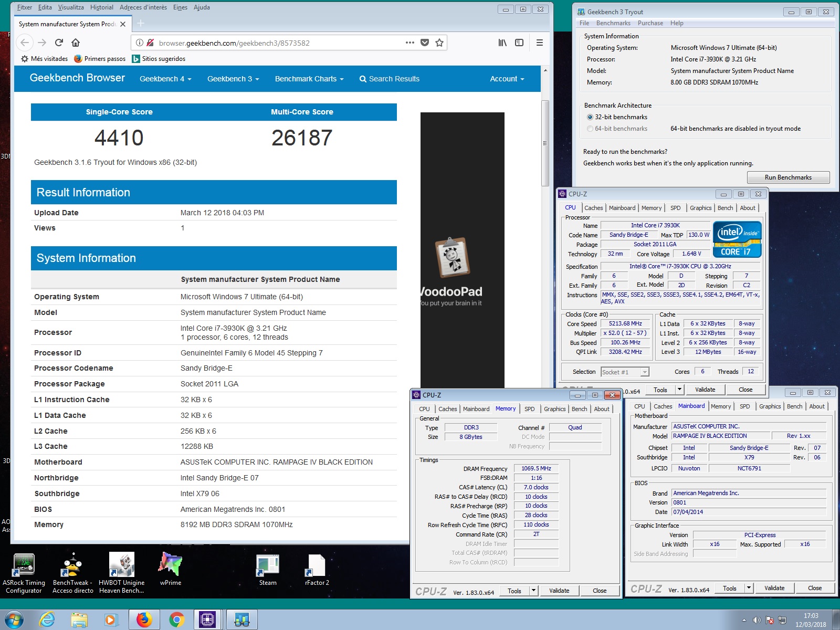Save page to Pocket
This screenshot has width=840, height=630.
pos(425,43)
